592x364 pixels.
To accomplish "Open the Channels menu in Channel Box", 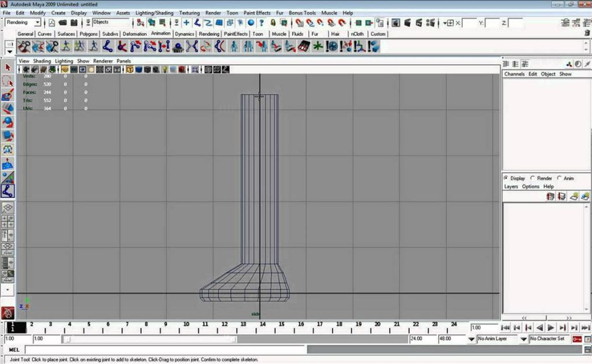I will [x=514, y=74].
